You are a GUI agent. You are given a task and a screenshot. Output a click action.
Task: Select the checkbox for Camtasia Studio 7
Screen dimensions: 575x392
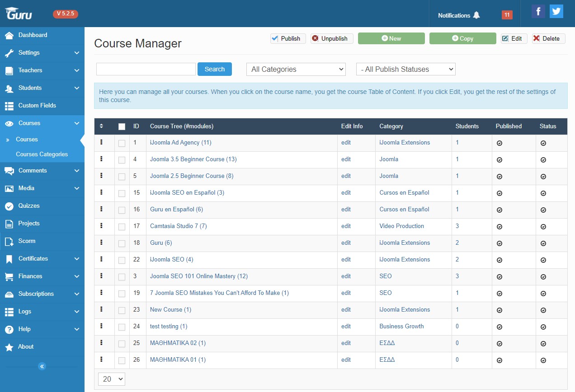(x=122, y=227)
